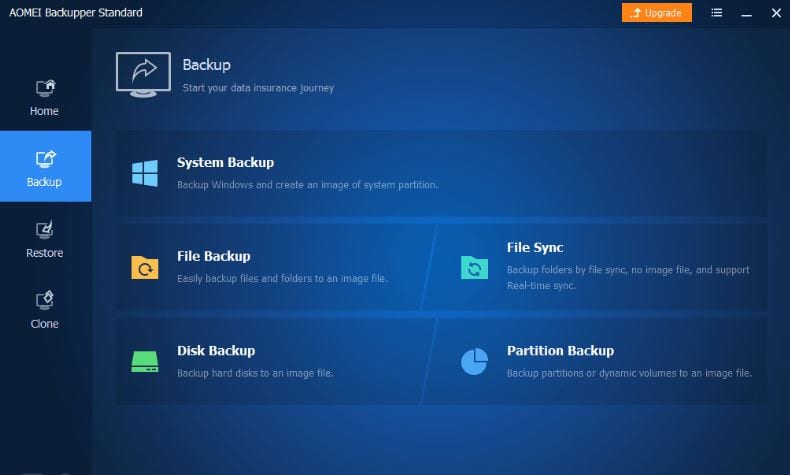Click the orange Upgrade button
Viewport: 790px width, 475px height.
point(656,13)
